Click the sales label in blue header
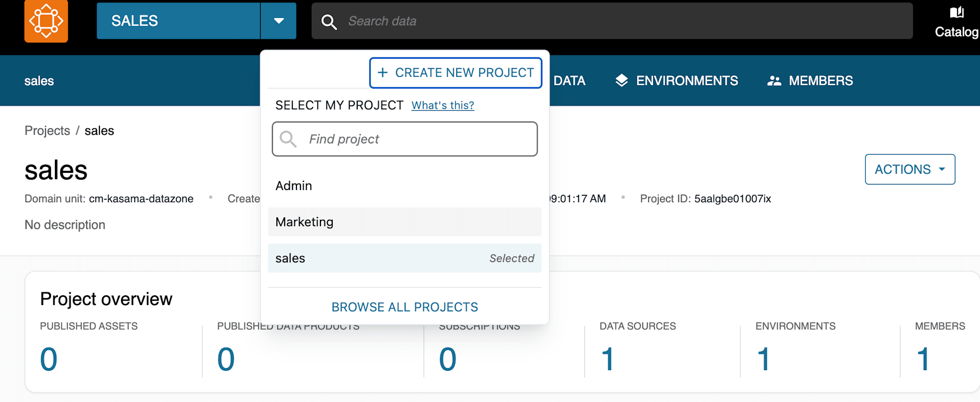The height and width of the screenshot is (402, 980). [39, 81]
